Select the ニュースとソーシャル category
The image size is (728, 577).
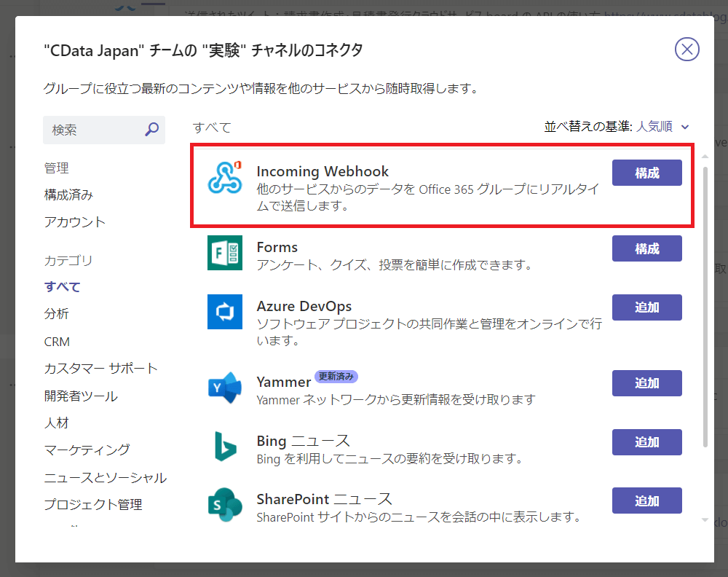(106, 478)
